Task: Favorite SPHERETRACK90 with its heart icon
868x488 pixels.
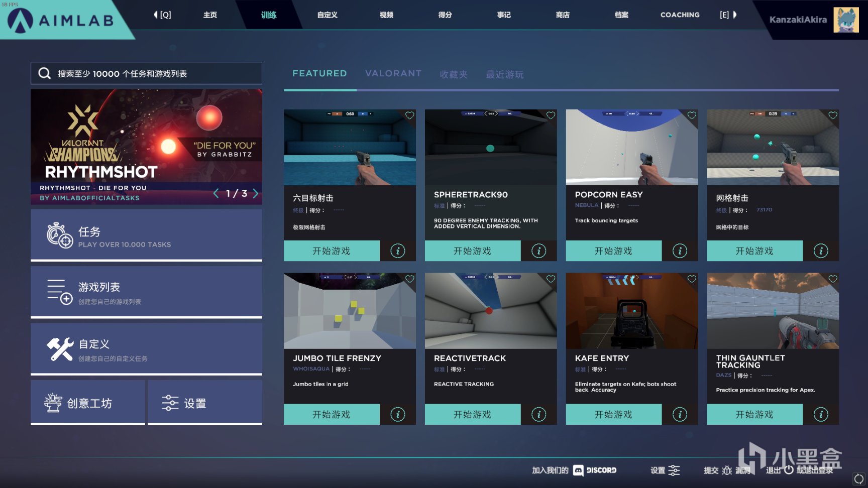Action: pos(551,115)
